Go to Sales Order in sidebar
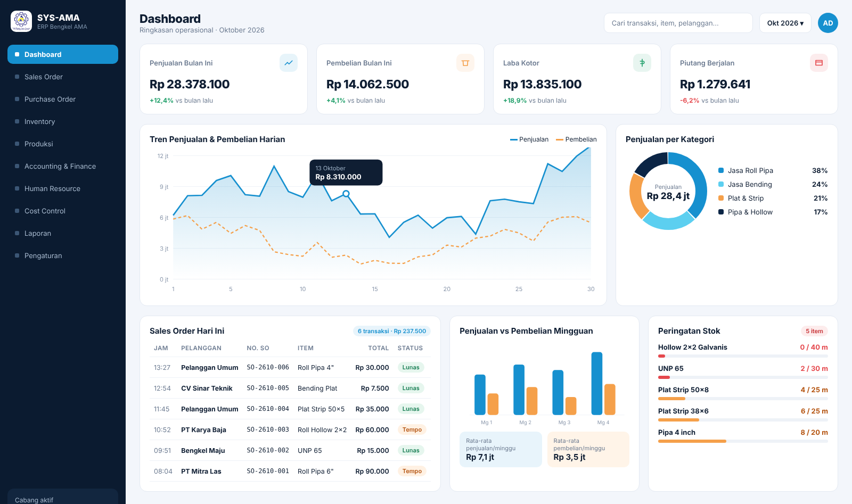Image resolution: width=852 pixels, height=504 pixels. click(63, 77)
